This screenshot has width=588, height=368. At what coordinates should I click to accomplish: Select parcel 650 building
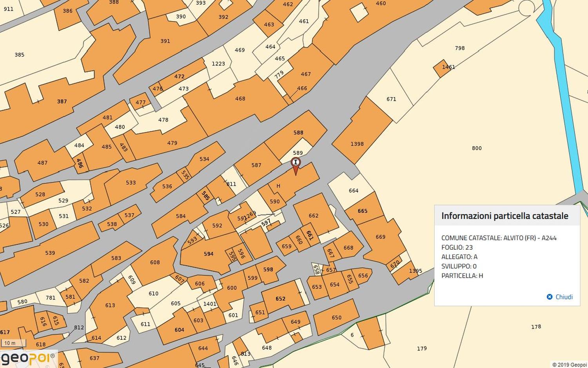pos(336,317)
